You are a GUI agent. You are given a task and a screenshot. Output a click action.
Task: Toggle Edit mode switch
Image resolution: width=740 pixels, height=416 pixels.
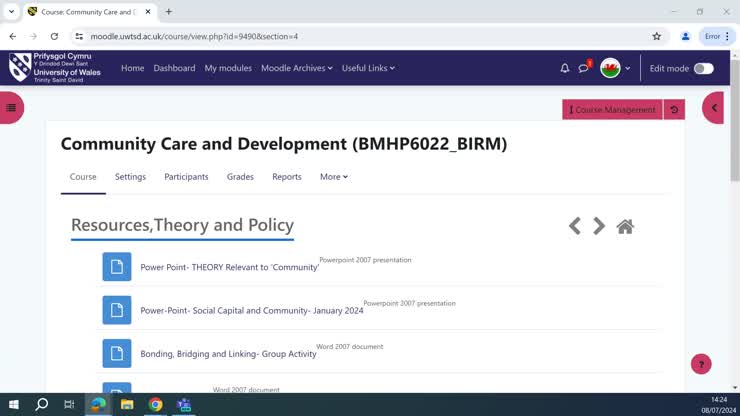click(703, 68)
